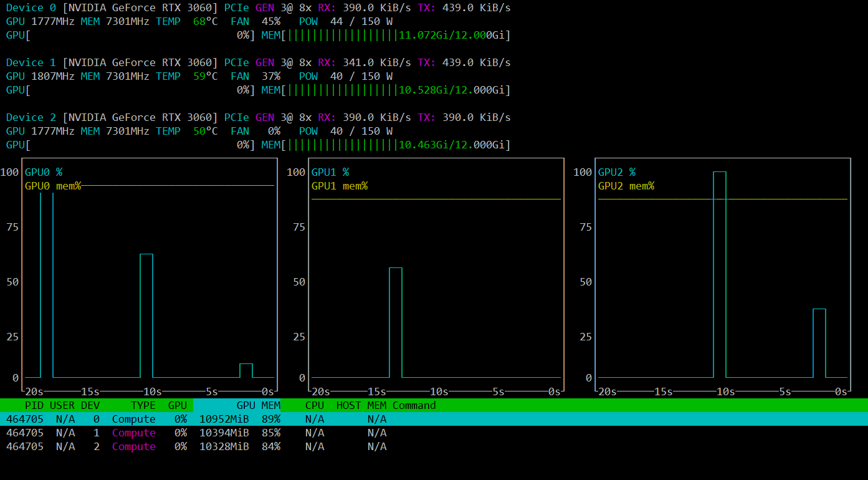The width and height of the screenshot is (868, 480).
Task: Select the 68°C temperature reading
Action: click(206, 21)
